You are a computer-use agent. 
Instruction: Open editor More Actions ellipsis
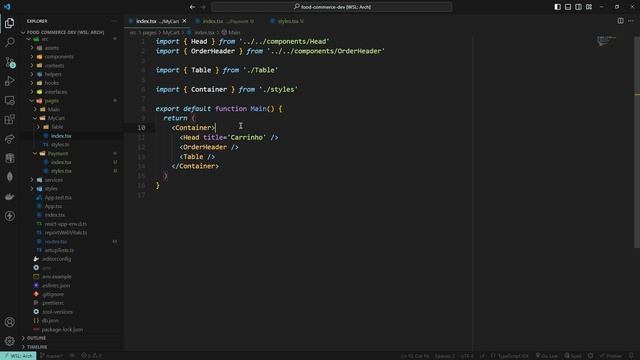(x=631, y=21)
